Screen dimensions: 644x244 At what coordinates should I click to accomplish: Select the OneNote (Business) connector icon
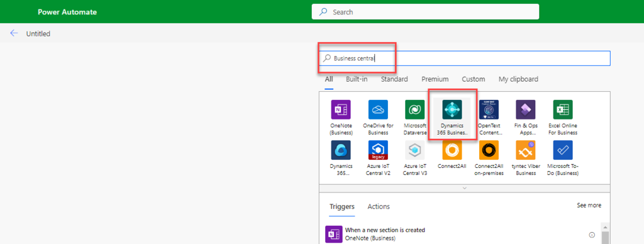341,109
